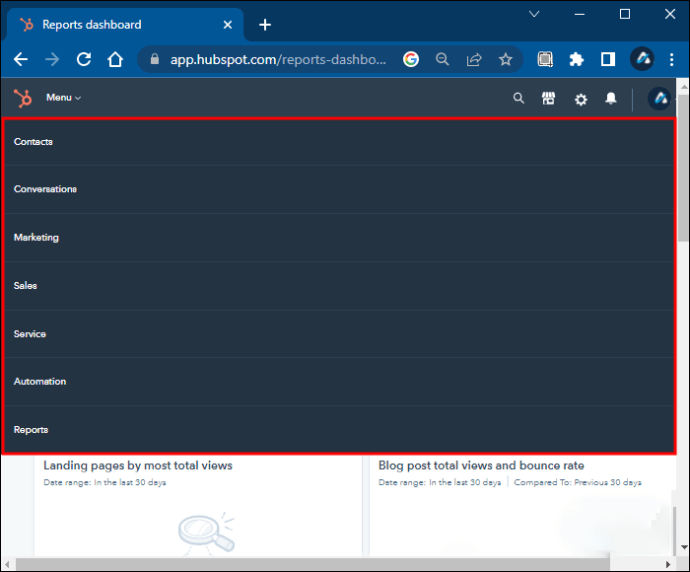
Task: Open the HubSpot Marketplace icon
Action: (548, 98)
